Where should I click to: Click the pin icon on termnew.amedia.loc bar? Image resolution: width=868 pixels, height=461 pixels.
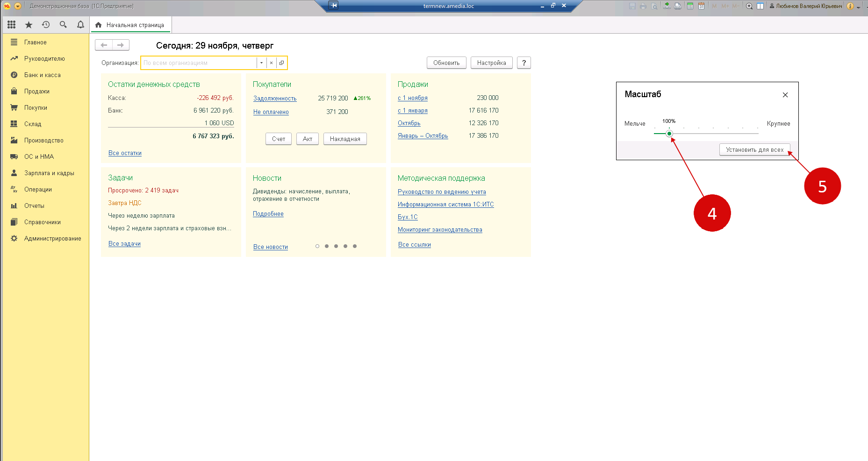(333, 6)
